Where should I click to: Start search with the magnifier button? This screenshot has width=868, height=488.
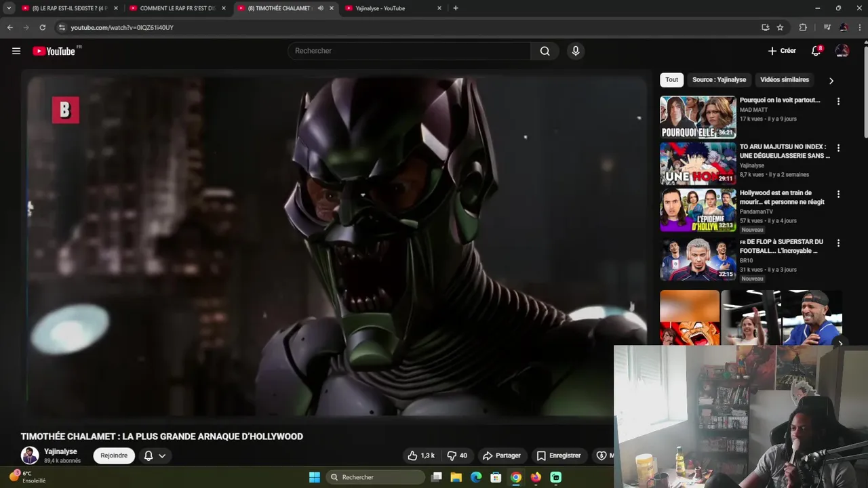545,51
